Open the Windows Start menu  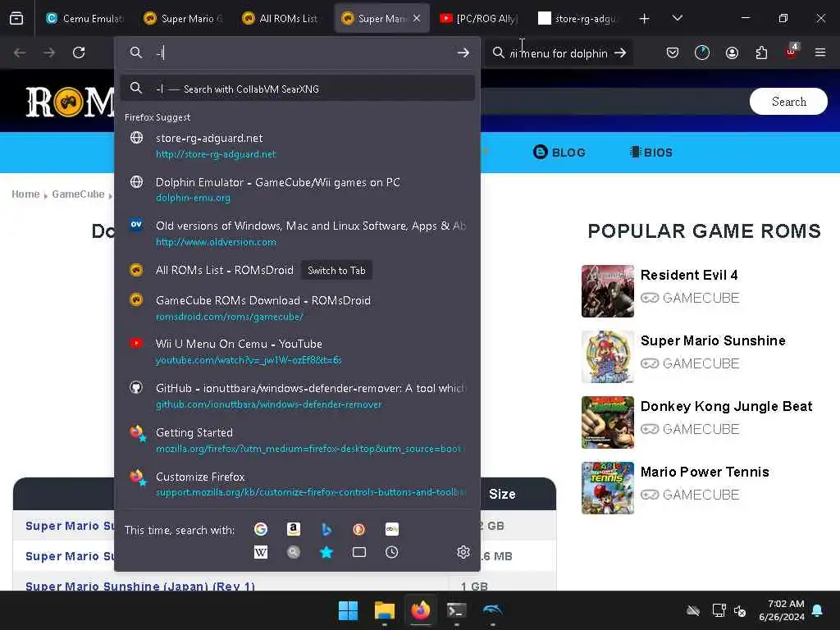348,610
